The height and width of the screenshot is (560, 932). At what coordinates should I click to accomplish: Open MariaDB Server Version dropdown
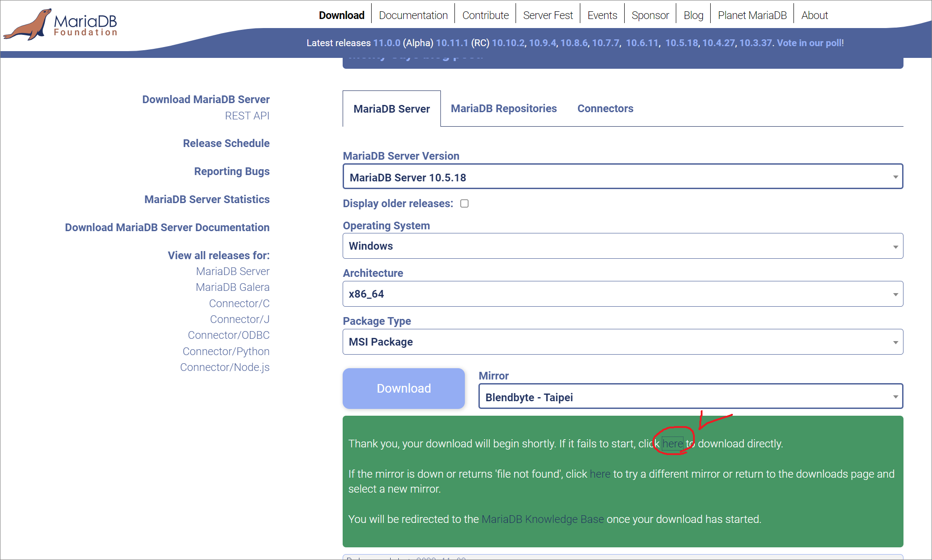(623, 176)
